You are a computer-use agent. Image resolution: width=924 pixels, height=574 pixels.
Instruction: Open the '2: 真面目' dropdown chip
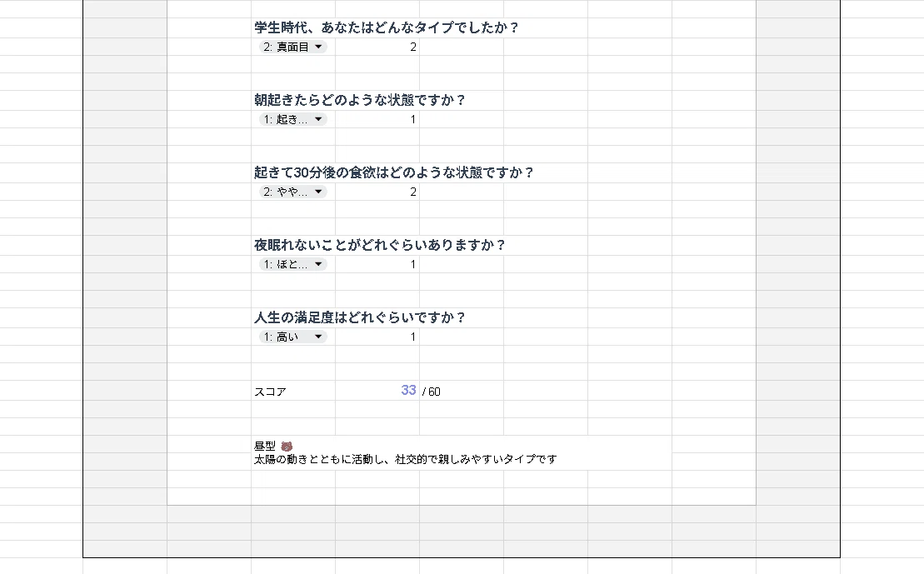[x=293, y=47]
